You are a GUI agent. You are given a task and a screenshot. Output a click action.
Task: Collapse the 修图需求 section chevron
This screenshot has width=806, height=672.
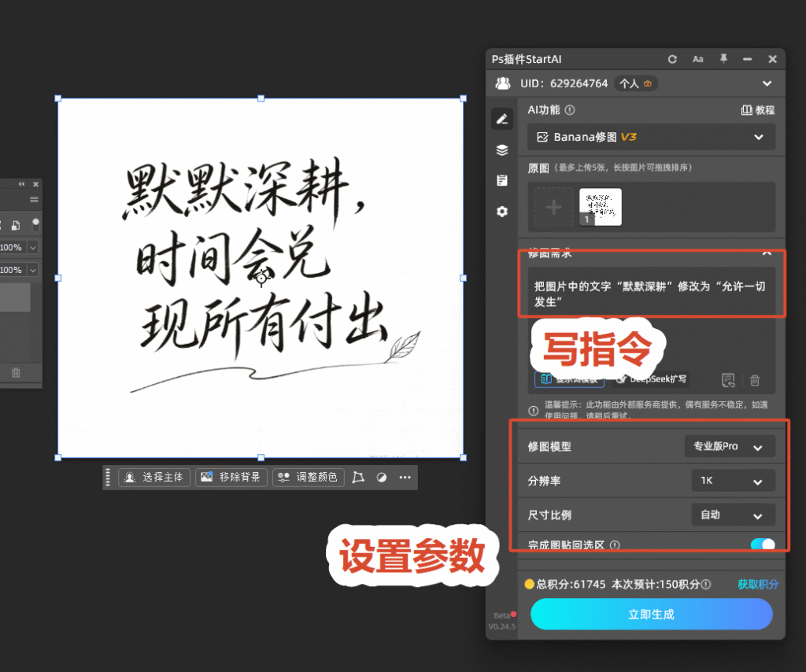pos(767,253)
